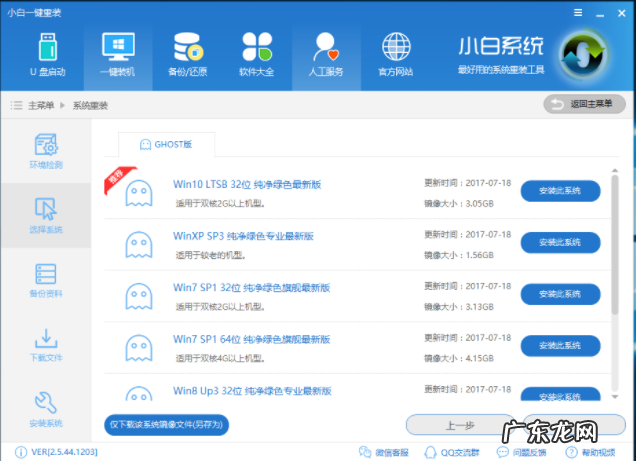Visit the 官方网站 official website

point(396,56)
